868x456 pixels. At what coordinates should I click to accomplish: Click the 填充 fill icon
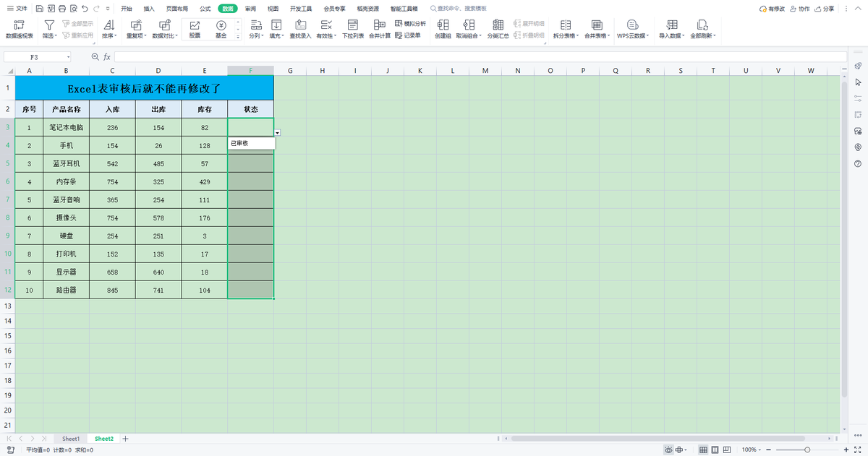pyautogui.click(x=276, y=25)
